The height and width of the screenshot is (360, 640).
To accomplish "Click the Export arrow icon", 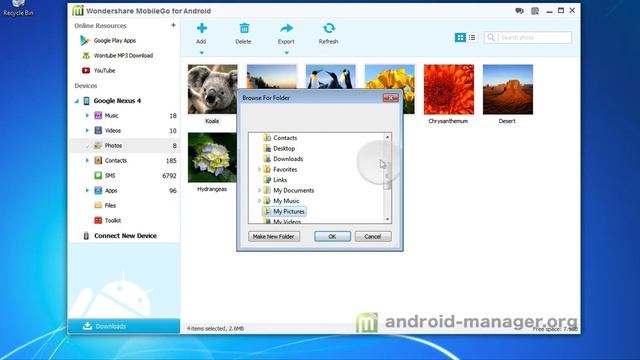I will click(x=286, y=28).
